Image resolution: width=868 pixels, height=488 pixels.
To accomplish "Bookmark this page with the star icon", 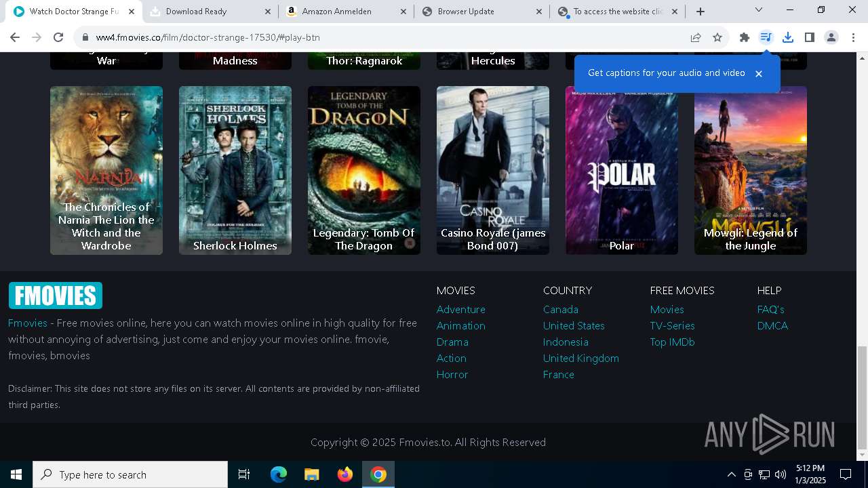I will pos(717,37).
